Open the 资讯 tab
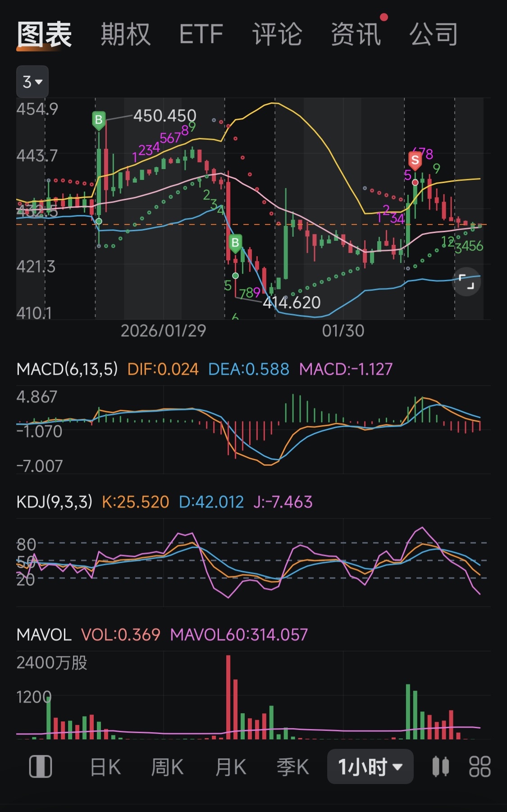 356,34
